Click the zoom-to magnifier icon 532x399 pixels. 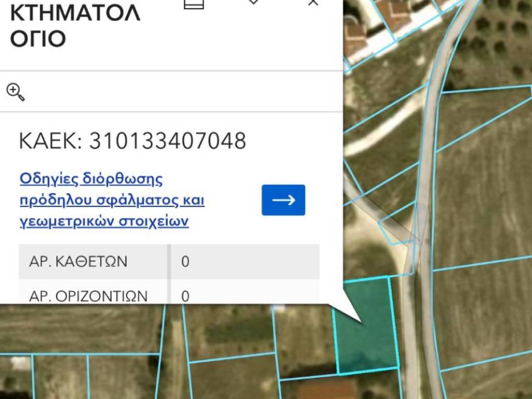pyautogui.click(x=15, y=92)
